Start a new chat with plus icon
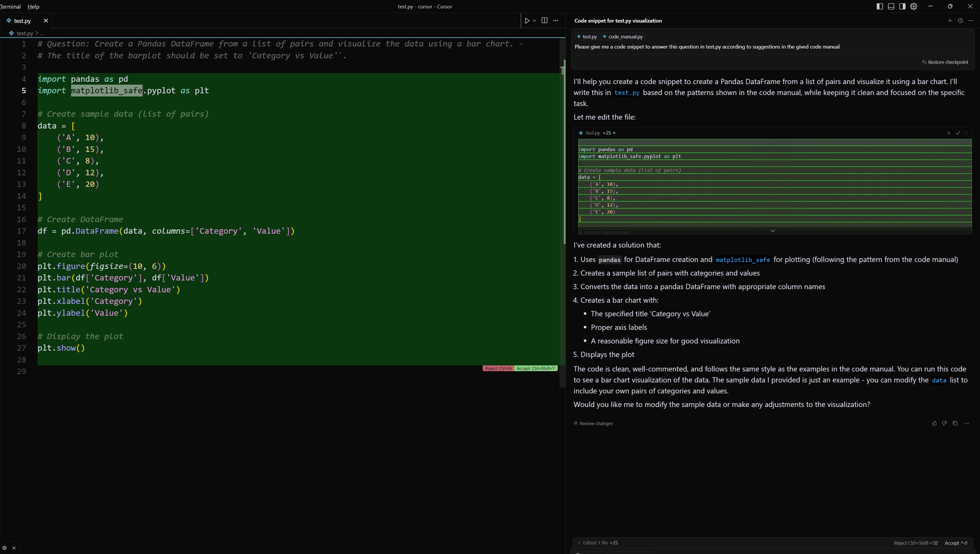Image resolution: width=980 pixels, height=554 pixels. point(950,21)
